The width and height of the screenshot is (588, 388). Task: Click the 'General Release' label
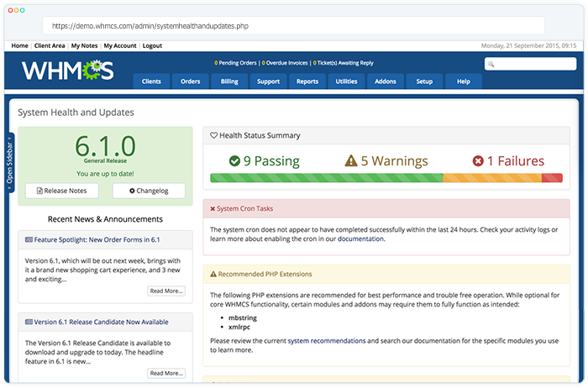[105, 160]
